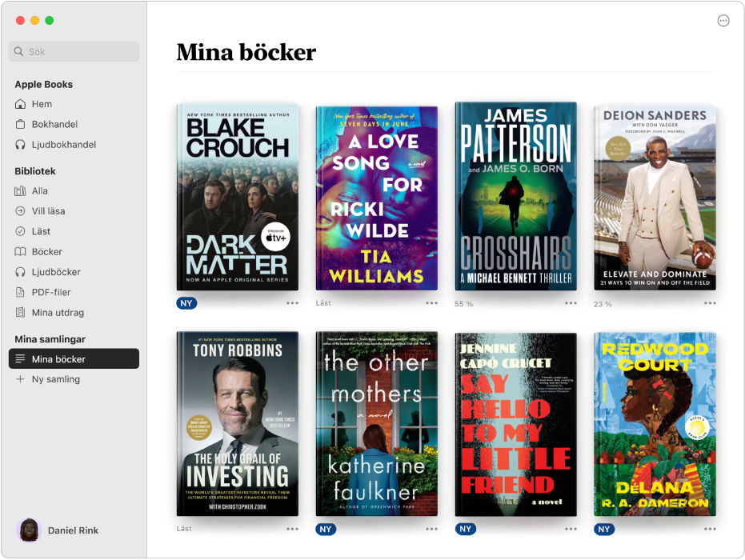Open options dots under Crosshairs book
The height and width of the screenshot is (560, 745).
pyautogui.click(x=571, y=303)
